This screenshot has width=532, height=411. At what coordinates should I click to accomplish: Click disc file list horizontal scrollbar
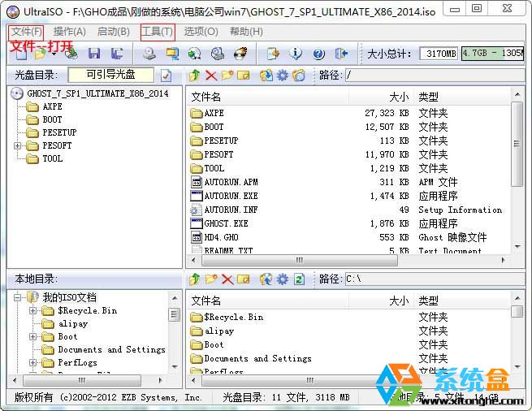click(299, 260)
